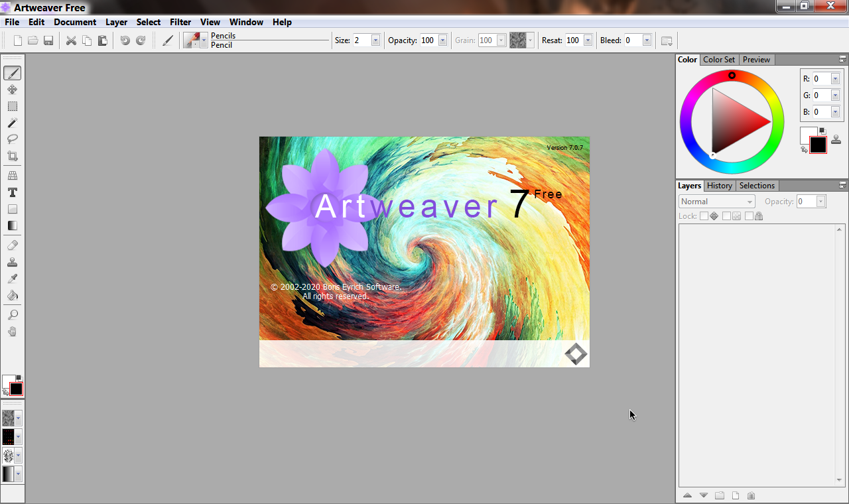Switch to the Selections tab
Viewport: 849px width, 504px height.
tap(757, 186)
